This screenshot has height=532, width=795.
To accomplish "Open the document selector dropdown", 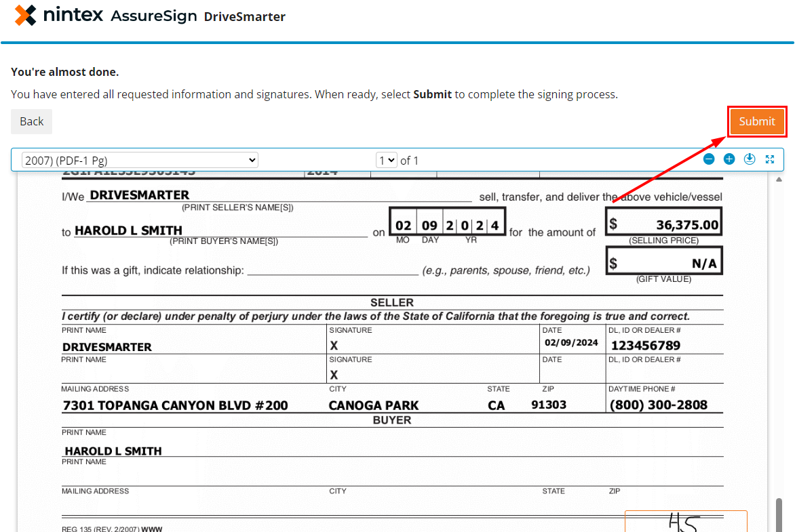I will [x=140, y=161].
